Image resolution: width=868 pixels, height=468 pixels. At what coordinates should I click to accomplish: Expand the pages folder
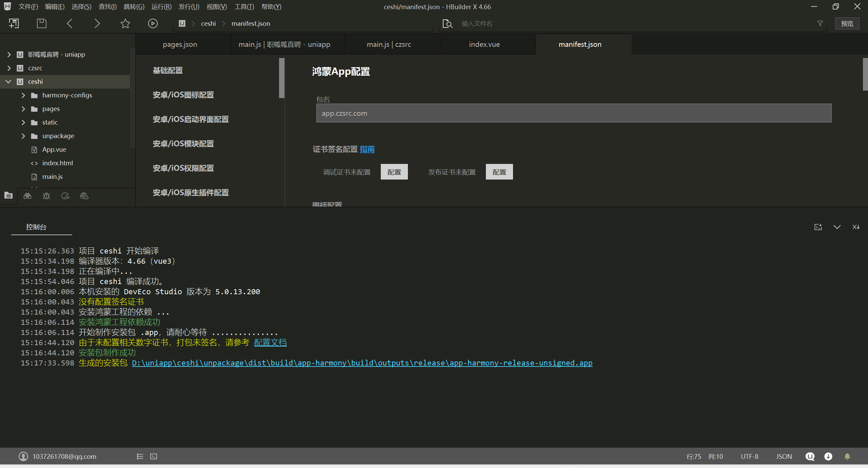(x=23, y=109)
